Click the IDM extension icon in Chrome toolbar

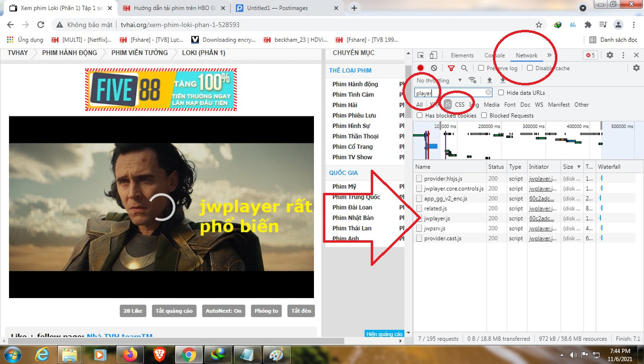click(x=557, y=25)
